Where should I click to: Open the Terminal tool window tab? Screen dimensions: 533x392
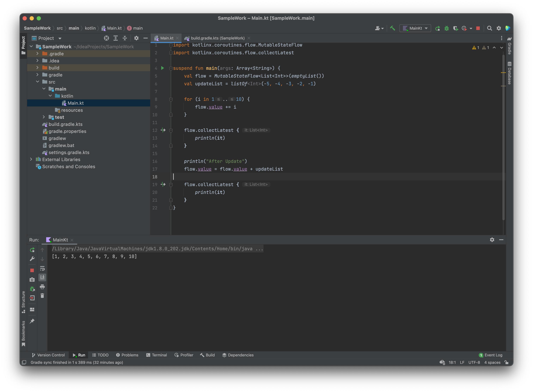point(157,355)
